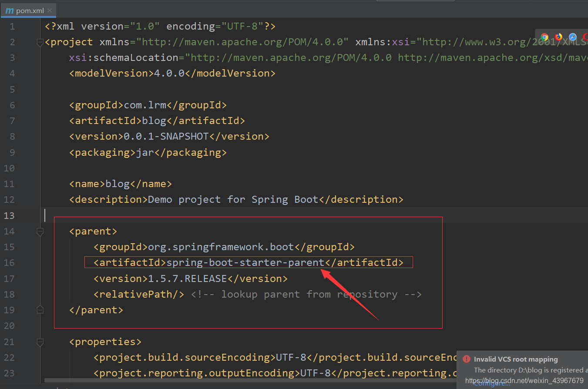588x389 pixels.
Task: Click line number 1 in the gutter
Action: click(x=12, y=27)
